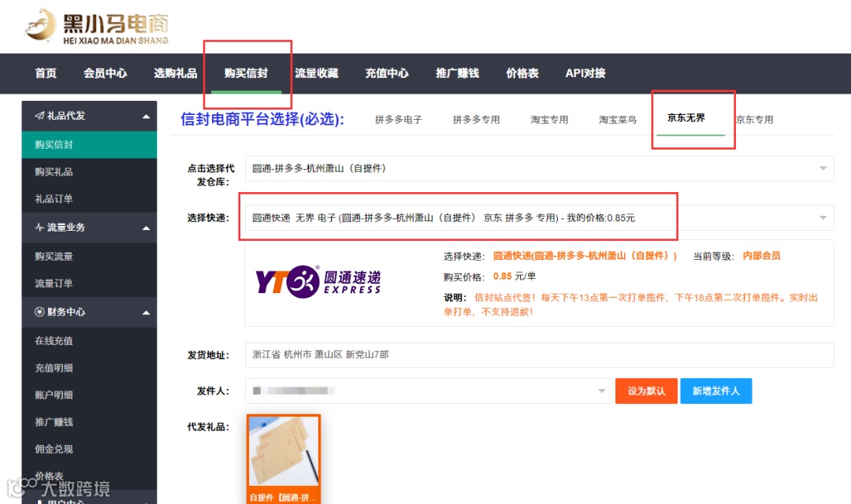Image resolution: width=851 pixels, height=504 pixels.
Task: Open 价格表 in the top navigation
Action: pos(522,73)
